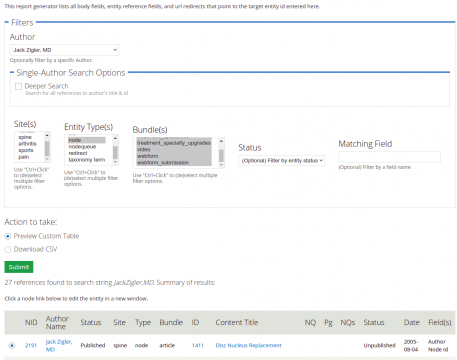Collapse the Single-Author Search Options fieldset
The height and width of the screenshot is (360, 457).
[71, 73]
